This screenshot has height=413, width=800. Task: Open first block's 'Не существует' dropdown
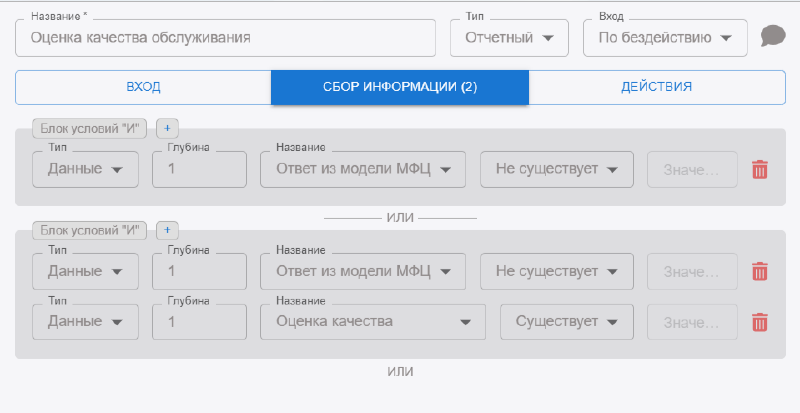[x=556, y=169]
